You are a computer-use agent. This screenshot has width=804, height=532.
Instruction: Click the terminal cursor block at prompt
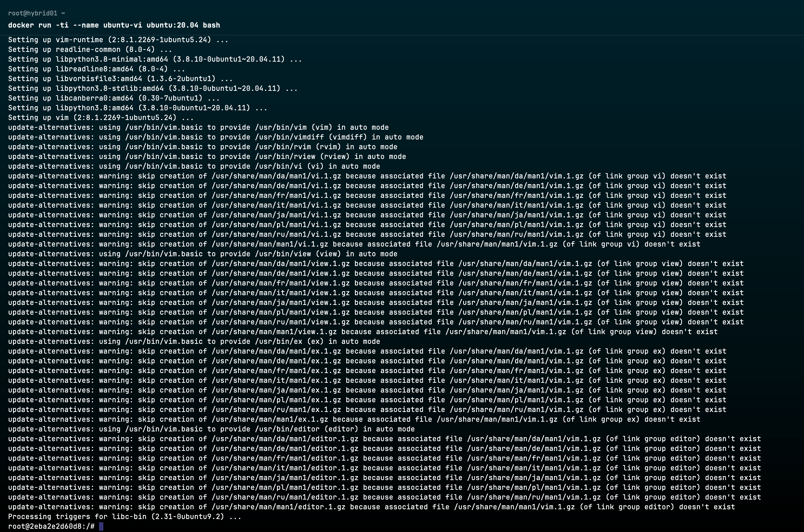[x=101, y=526]
